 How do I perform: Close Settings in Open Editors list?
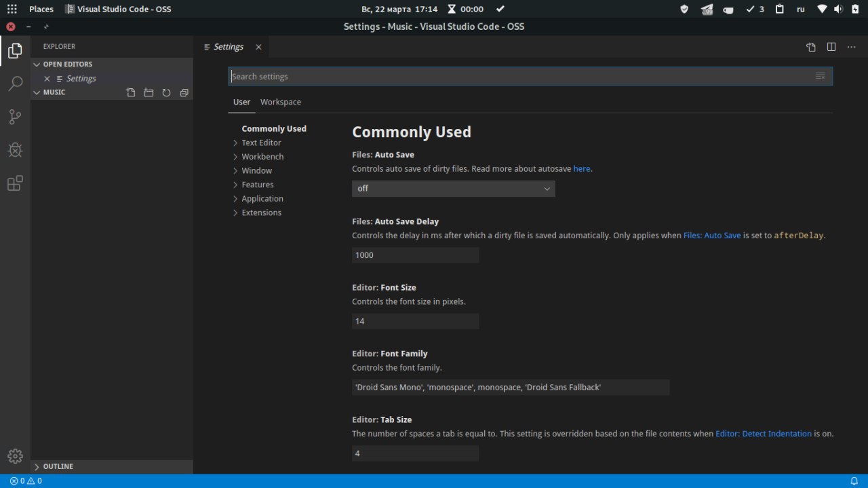coord(47,79)
